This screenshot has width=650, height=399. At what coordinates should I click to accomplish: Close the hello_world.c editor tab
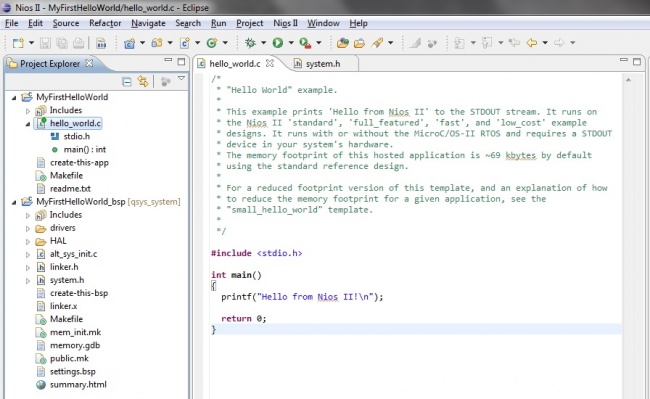(269, 63)
